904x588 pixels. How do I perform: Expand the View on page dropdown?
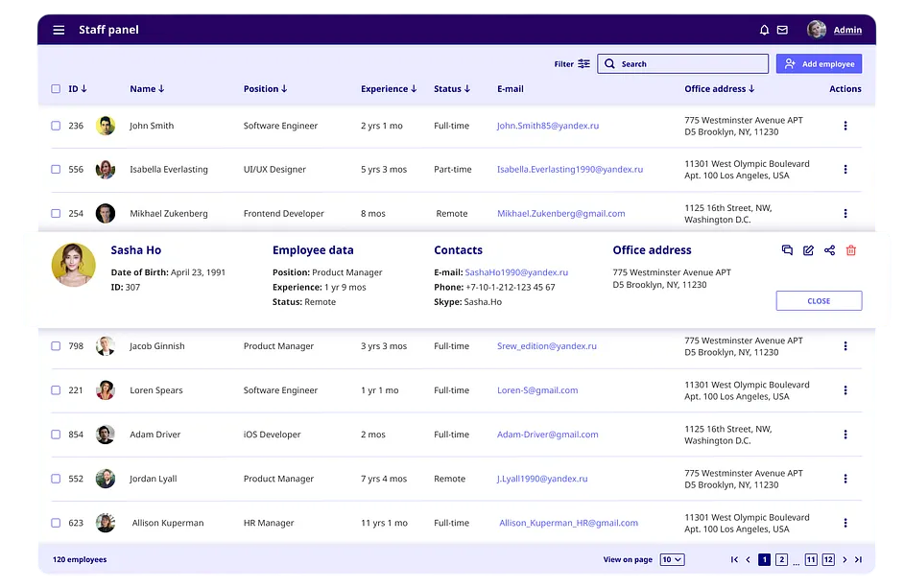(x=672, y=559)
